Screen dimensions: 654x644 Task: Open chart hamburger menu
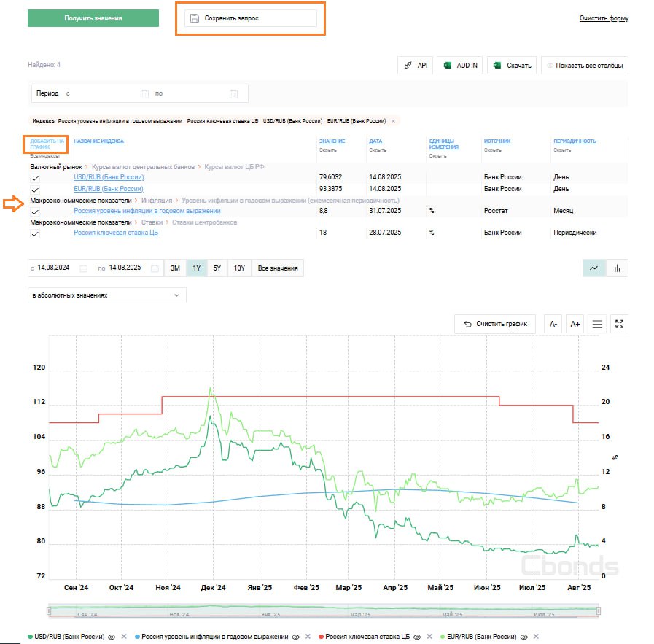click(597, 324)
